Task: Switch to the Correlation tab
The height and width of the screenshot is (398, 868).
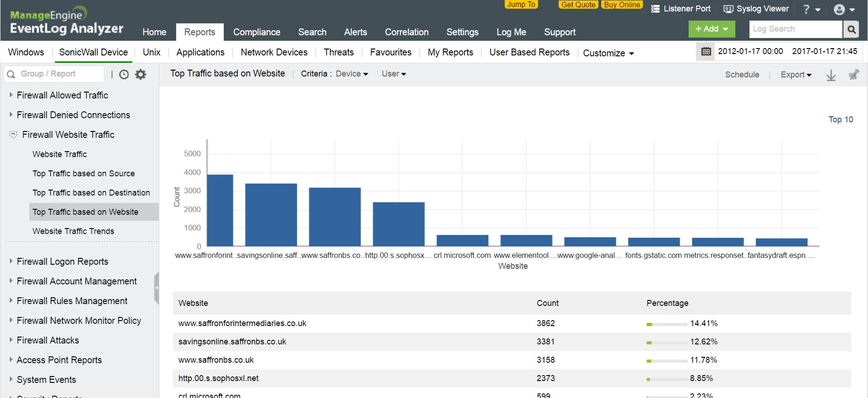Action: (407, 32)
